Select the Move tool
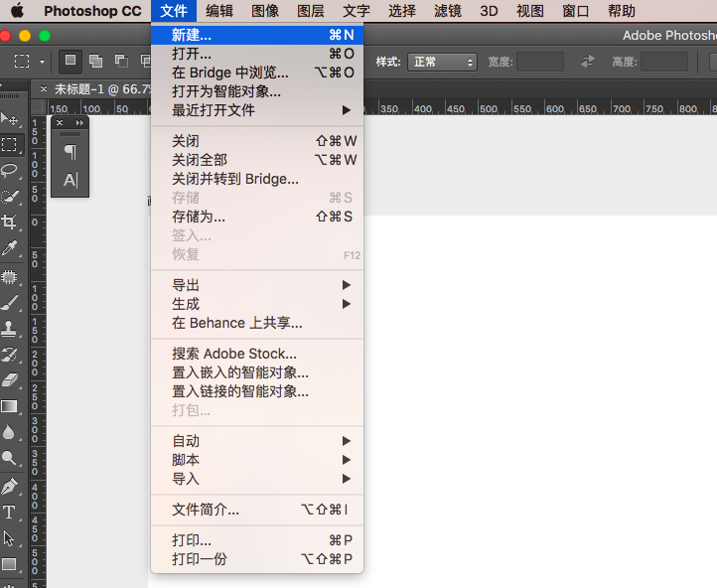The image size is (717, 588). [x=9, y=119]
